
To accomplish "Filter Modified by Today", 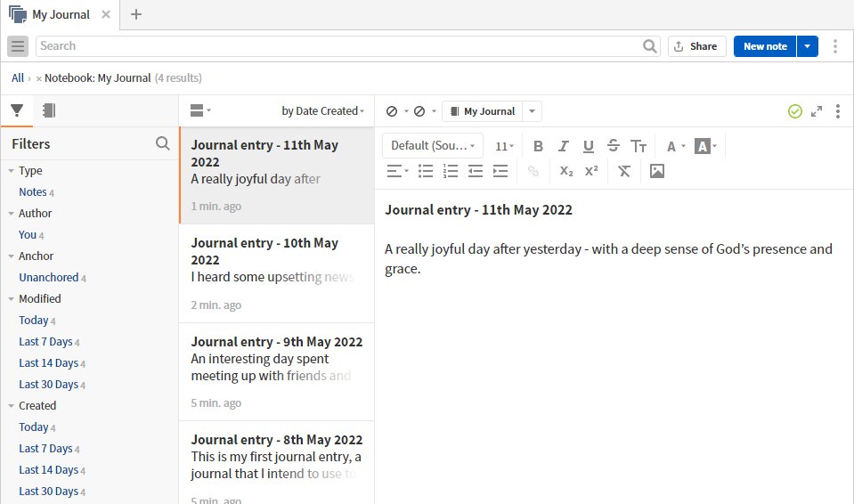I will pos(34,321).
